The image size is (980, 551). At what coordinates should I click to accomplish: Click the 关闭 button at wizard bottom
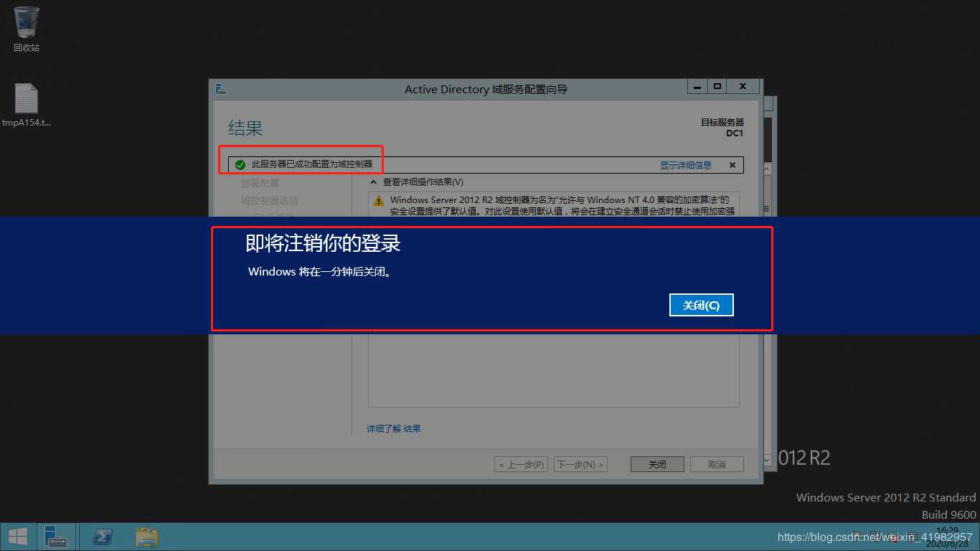(657, 464)
